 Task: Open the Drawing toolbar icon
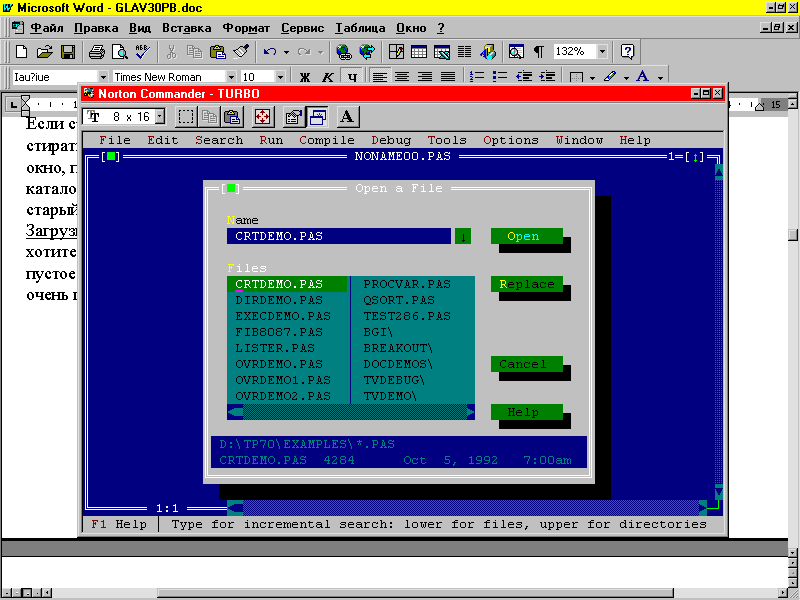pyautogui.click(x=488, y=52)
